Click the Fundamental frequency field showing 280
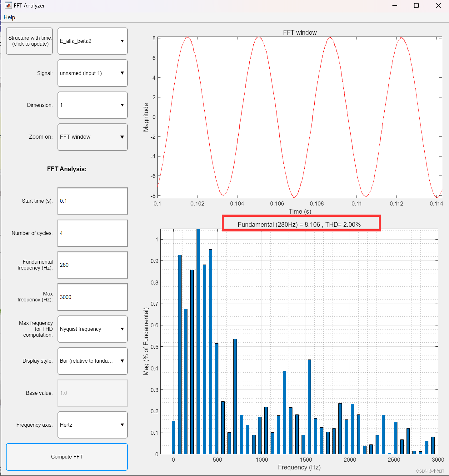This screenshot has height=476, width=449. click(92, 265)
